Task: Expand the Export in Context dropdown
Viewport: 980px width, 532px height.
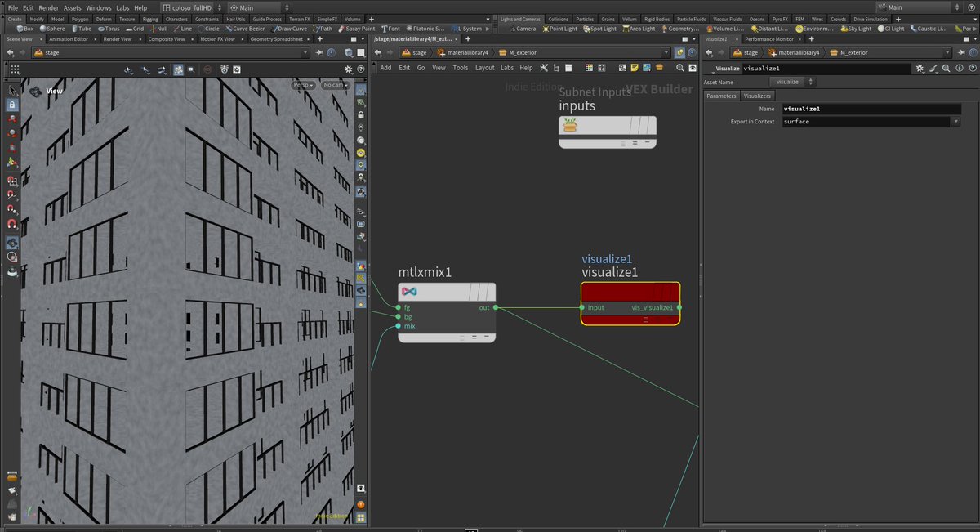Action: pos(955,122)
